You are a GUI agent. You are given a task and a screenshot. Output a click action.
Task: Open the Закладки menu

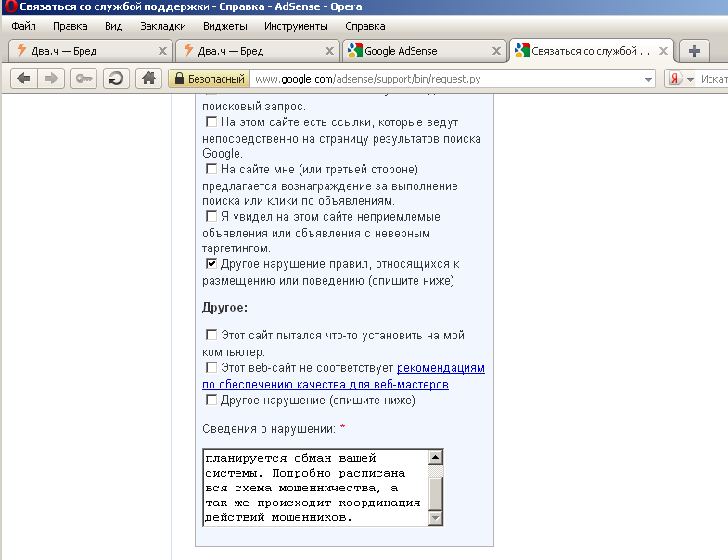coord(163,26)
